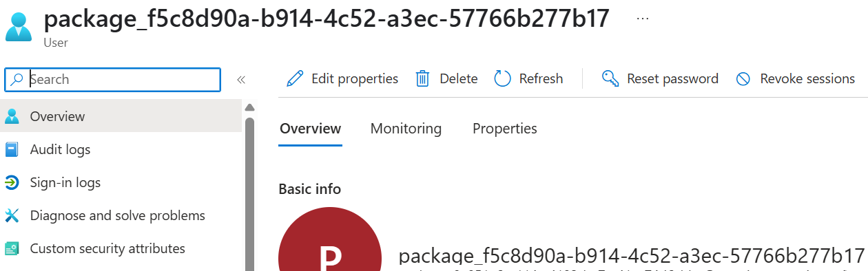The image size is (868, 271).
Task: Collapse the sidebar with the double chevron
Action: pos(241,80)
